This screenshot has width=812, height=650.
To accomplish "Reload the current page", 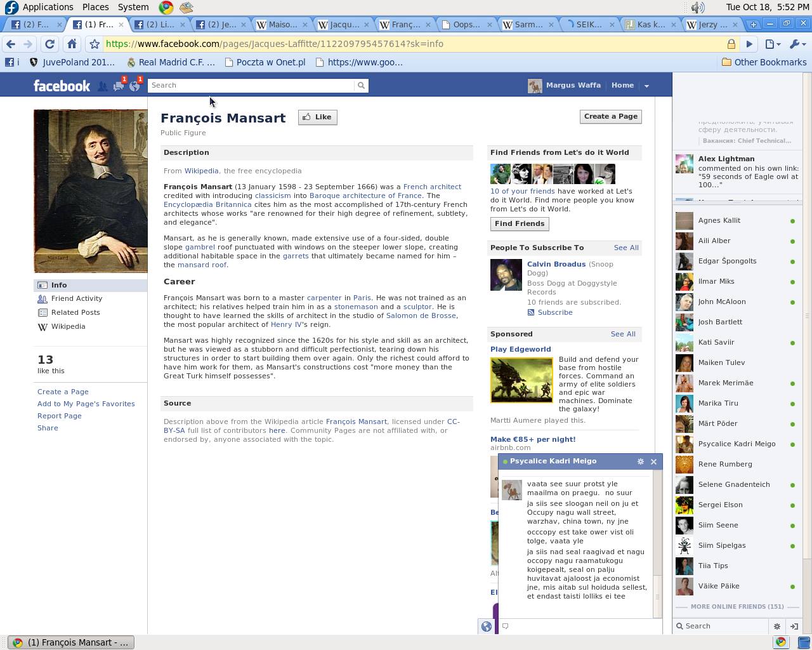I will click(x=49, y=44).
